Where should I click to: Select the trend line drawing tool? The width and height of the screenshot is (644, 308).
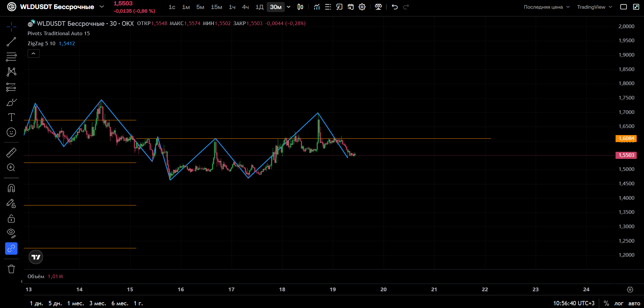coord(11,42)
